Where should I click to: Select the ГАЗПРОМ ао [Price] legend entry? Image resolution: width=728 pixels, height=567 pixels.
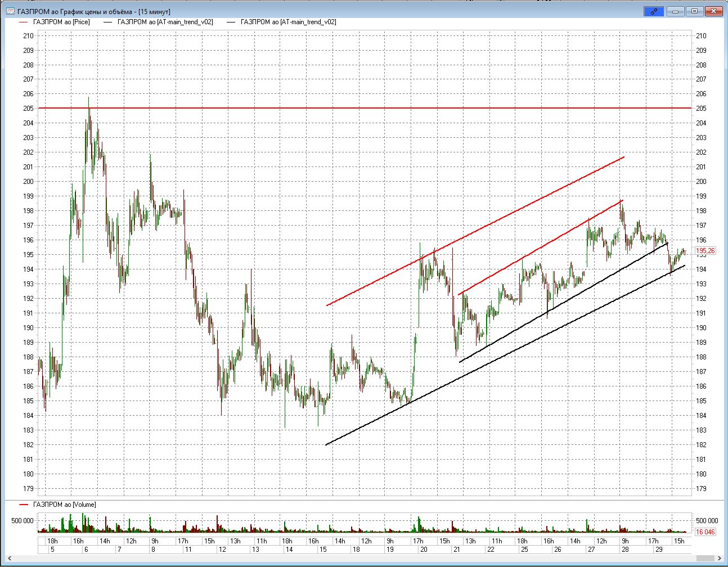pos(61,22)
